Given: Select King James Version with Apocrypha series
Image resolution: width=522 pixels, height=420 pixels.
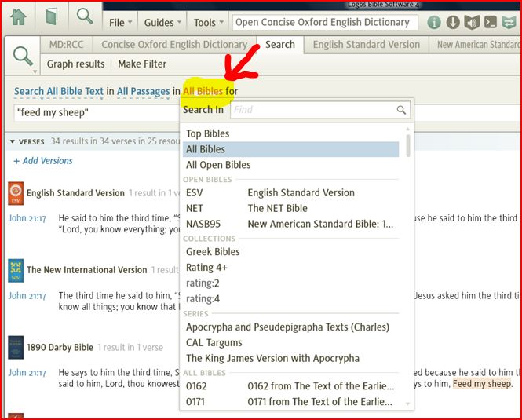Looking at the screenshot, I should [x=290, y=359].
